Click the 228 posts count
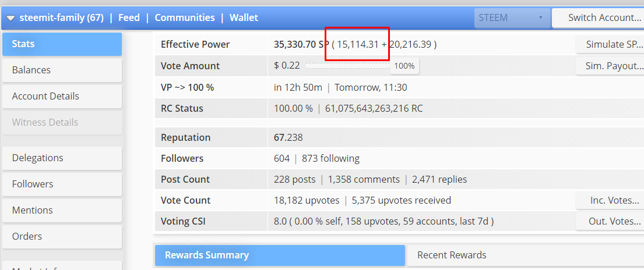644x270 pixels. (x=294, y=179)
